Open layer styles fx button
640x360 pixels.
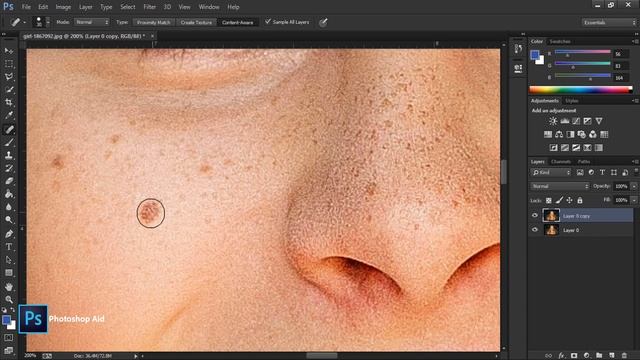(562, 356)
